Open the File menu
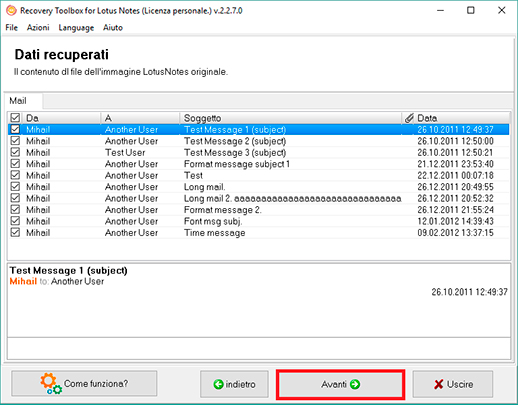 (x=12, y=28)
